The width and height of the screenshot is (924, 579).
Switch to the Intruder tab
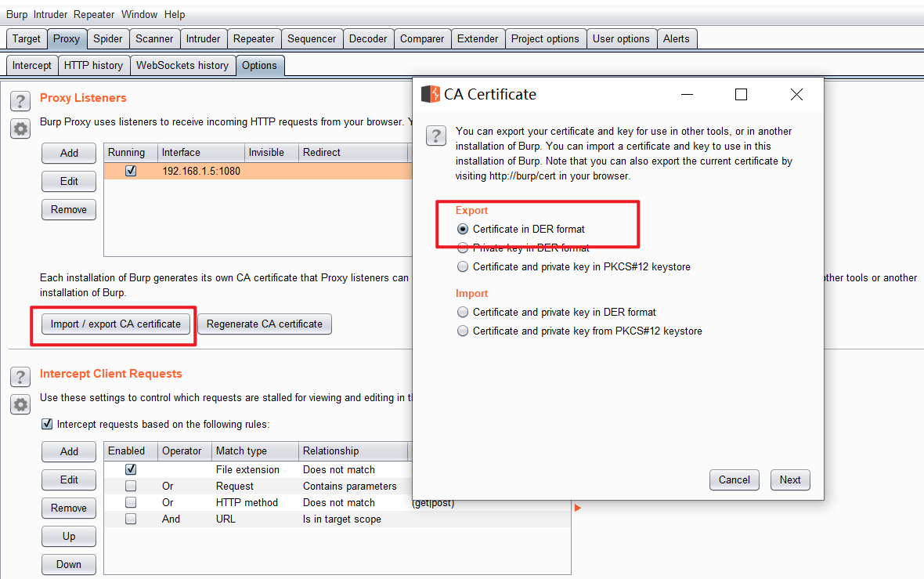click(x=204, y=39)
